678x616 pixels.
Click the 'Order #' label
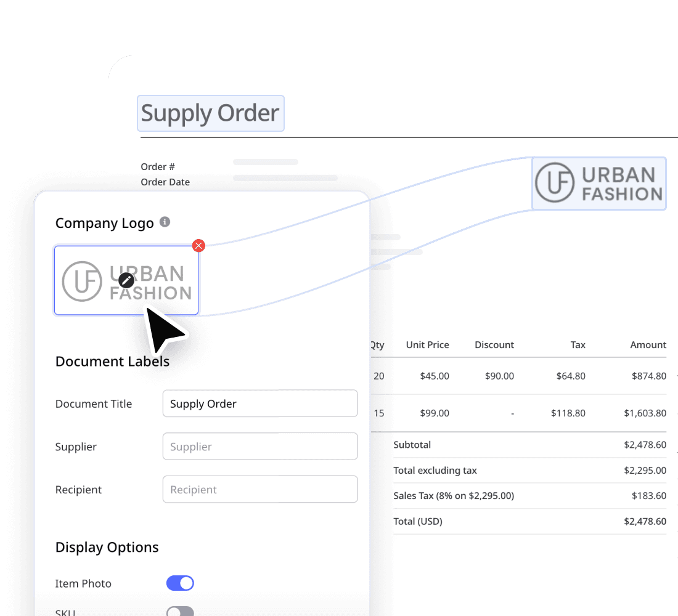[158, 166]
